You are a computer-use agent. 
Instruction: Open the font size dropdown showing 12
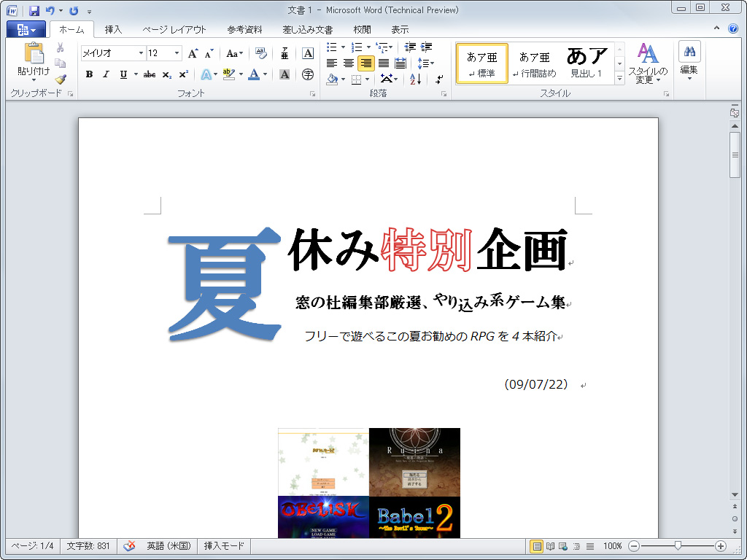pos(175,52)
